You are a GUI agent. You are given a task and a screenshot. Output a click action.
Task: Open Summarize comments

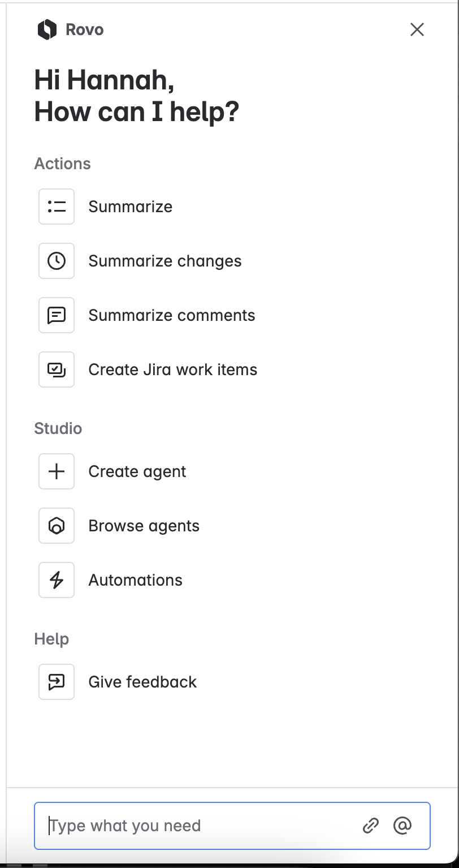(x=171, y=315)
